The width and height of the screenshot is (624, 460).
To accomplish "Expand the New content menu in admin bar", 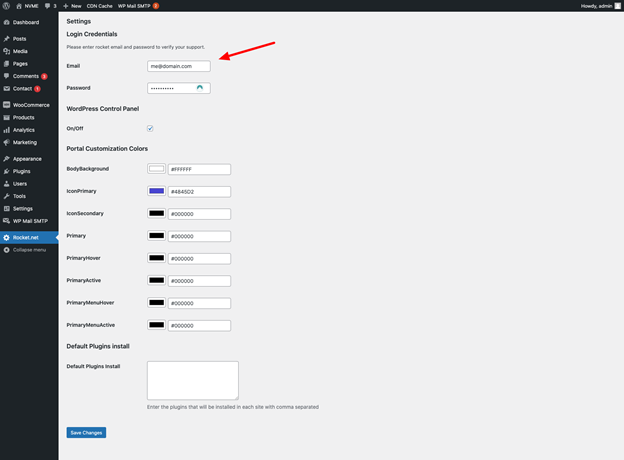I will coord(72,6).
